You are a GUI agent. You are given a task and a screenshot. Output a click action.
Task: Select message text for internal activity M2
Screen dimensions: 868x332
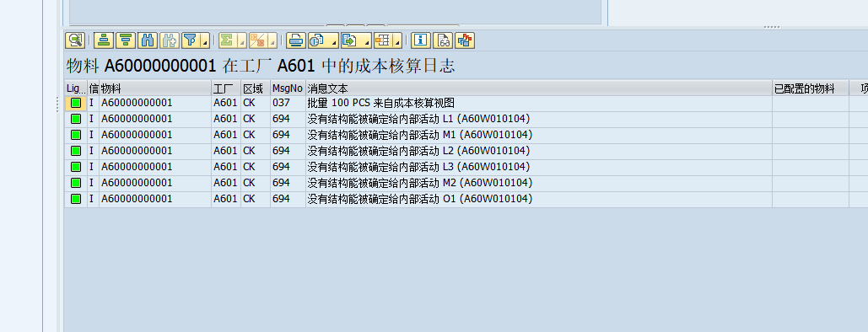pyautogui.click(x=420, y=183)
